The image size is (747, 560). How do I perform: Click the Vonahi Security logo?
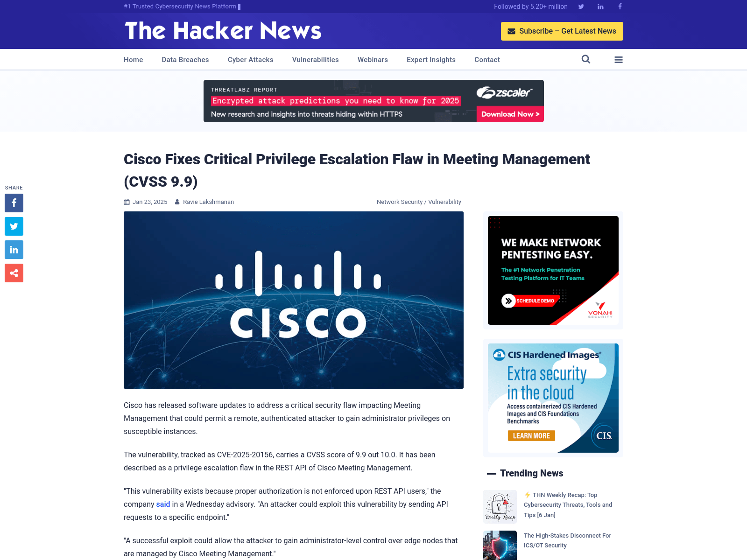[600, 310]
